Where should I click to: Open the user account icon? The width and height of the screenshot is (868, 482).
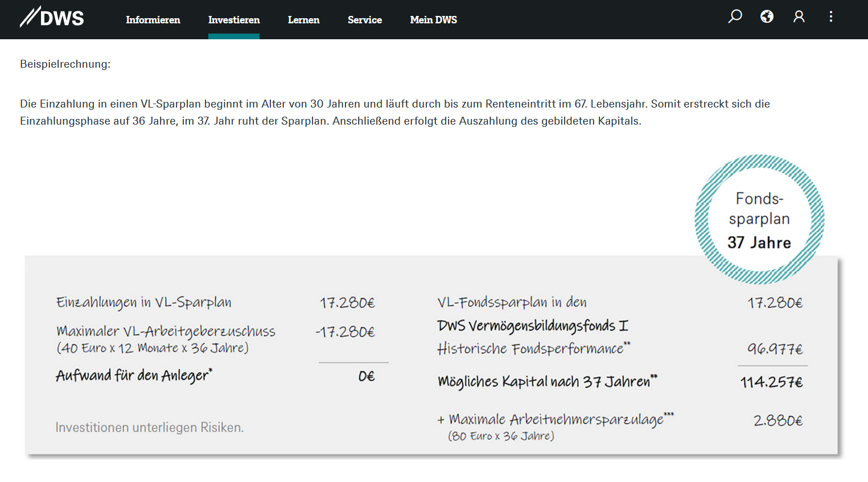799,17
